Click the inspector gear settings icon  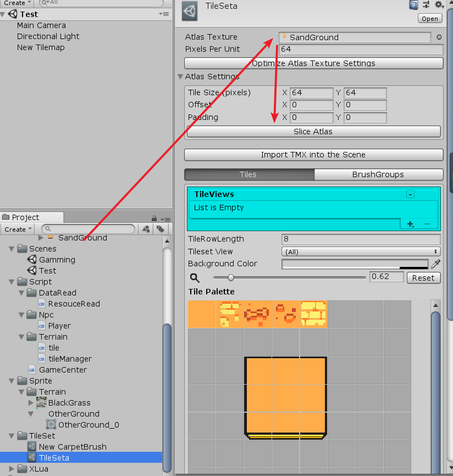[x=438, y=5]
